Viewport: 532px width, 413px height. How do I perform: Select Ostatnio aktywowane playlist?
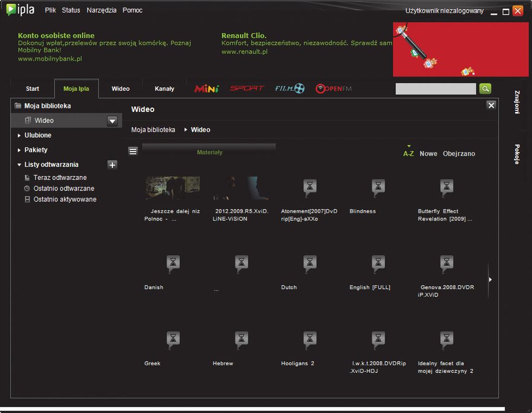coord(65,199)
